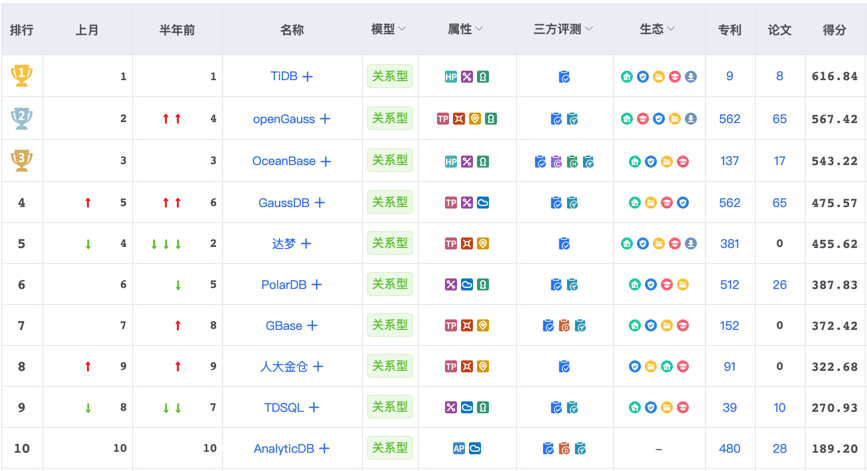The height and width of the screenshot is (471, 867).
Task: Expand the plus sign next to 达梦
Action: (x=306, y=243)
